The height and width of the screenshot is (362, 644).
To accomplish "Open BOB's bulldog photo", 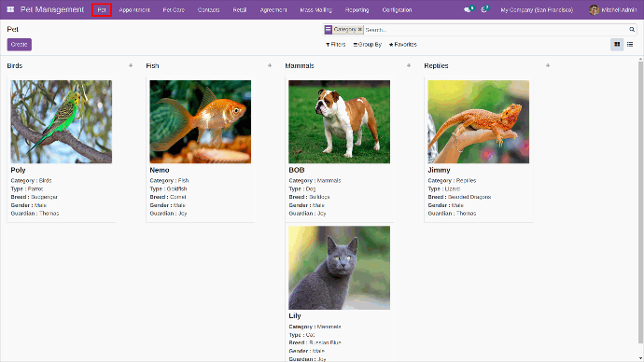I will coord(339,121).
